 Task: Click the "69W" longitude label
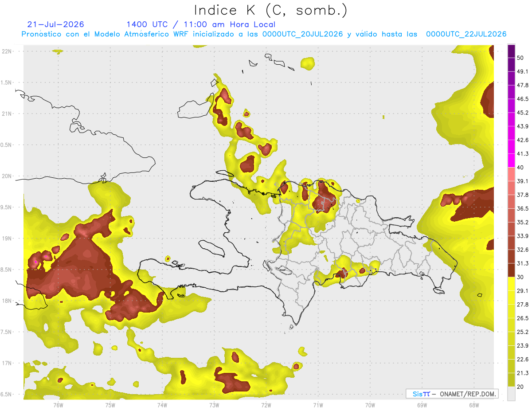pos(422,405)
